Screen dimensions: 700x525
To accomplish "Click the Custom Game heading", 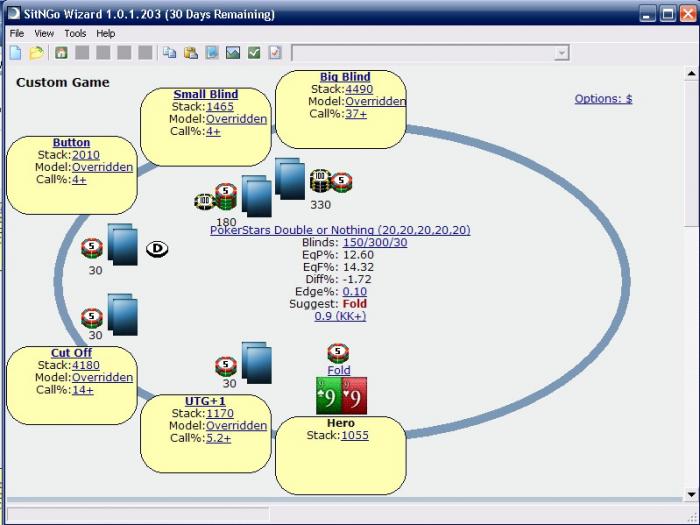I will click(x=63, y=83).
